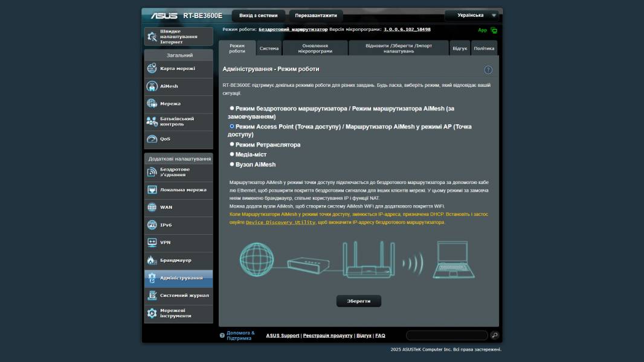Click the help question mark icon
The image size is (644, 362).
488,70
